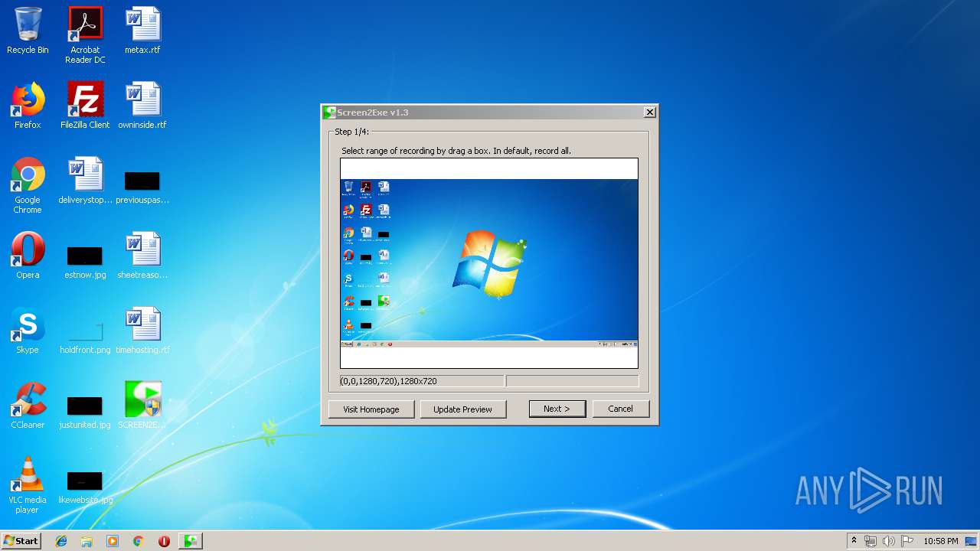Open VLC media player shortcut
The height and width of the screenshot is (551, 980).
pos(28,486)
